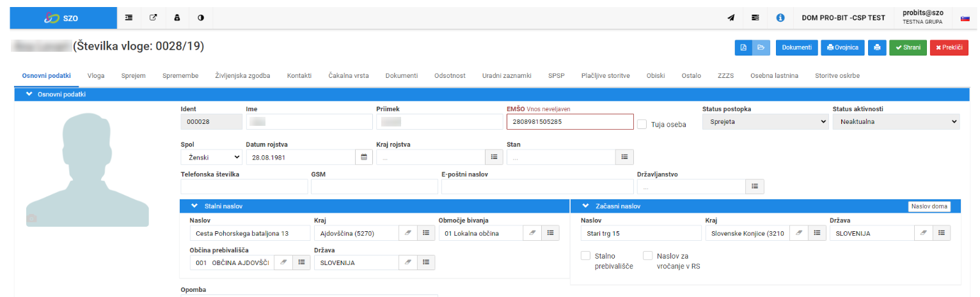The image size is (980, 297).
Task: Check the Stalno prebivališče checkbox
Action: tap(585, 255)
